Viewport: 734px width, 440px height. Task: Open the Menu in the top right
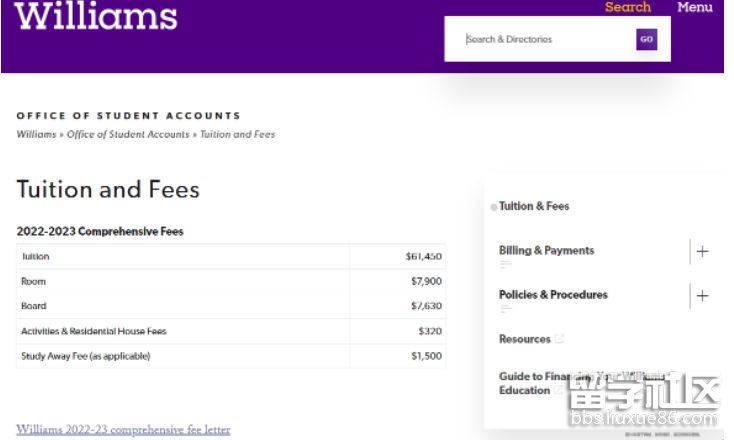click(x=694, y=7)
